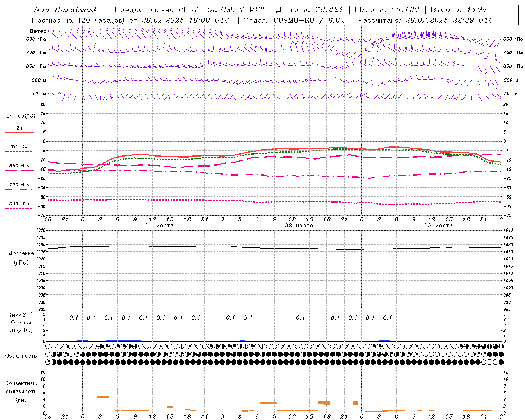Click the Td 2м legend entry
Viewport: 525px width, 420px height.
19,147
